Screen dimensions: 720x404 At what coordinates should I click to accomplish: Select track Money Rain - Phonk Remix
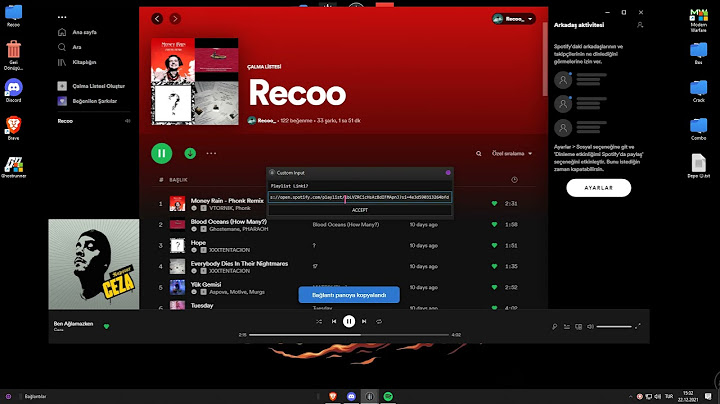[227, 201]
